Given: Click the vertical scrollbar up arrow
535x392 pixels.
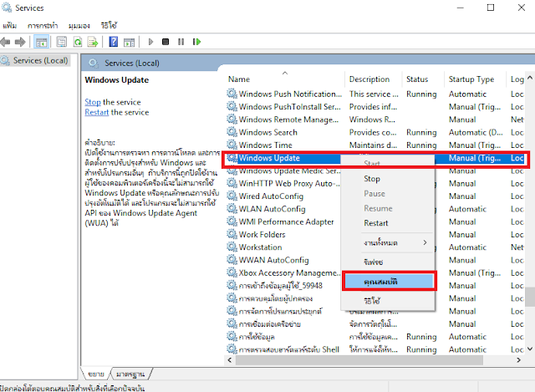Looking at the screenshot, I should pos(530,78).
